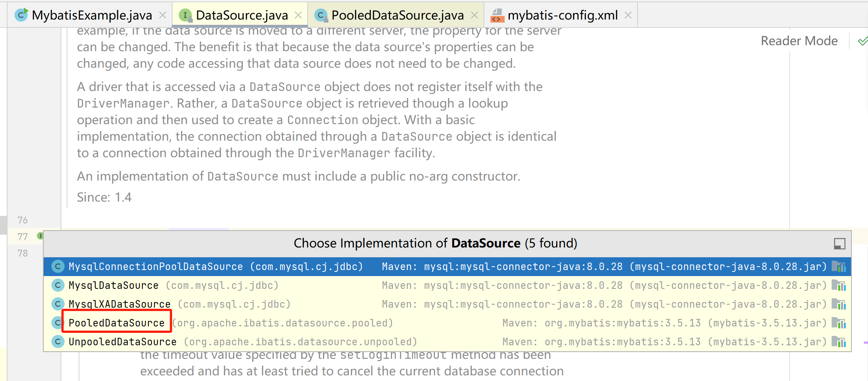Click the MysqlDataSource class icon
Screen dimensions: 868x381
(58, 285)
